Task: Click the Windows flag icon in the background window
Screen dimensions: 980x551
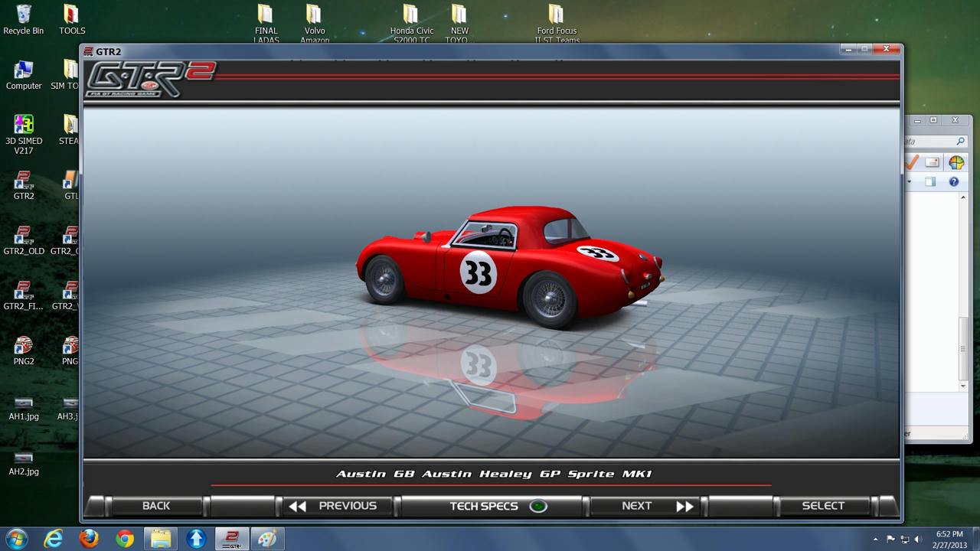Action: [x=956, y=162]
